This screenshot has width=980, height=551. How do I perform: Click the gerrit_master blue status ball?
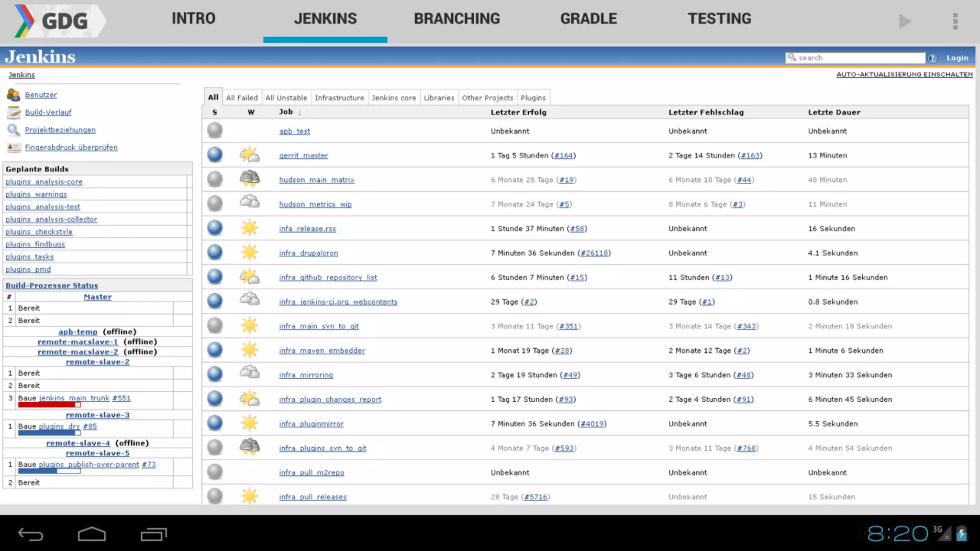point(215,155)
